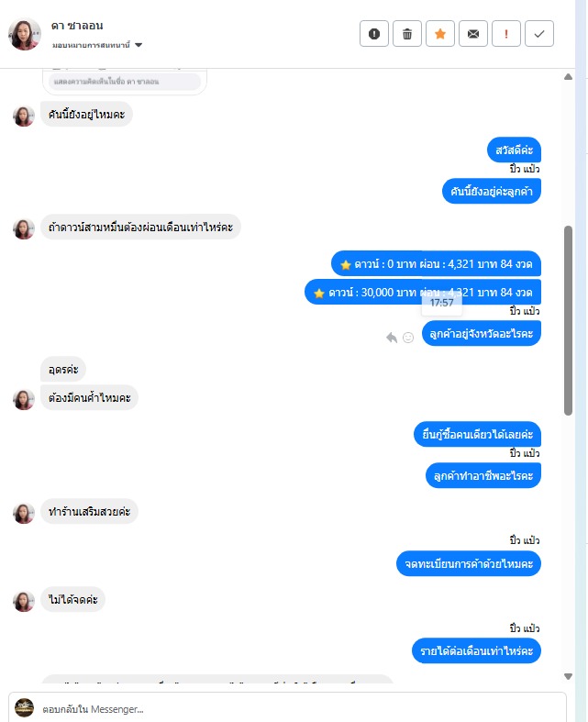Screen dimensions: 588x722
Task: Delete conversation with the trash icon
Action: point(407,34)
